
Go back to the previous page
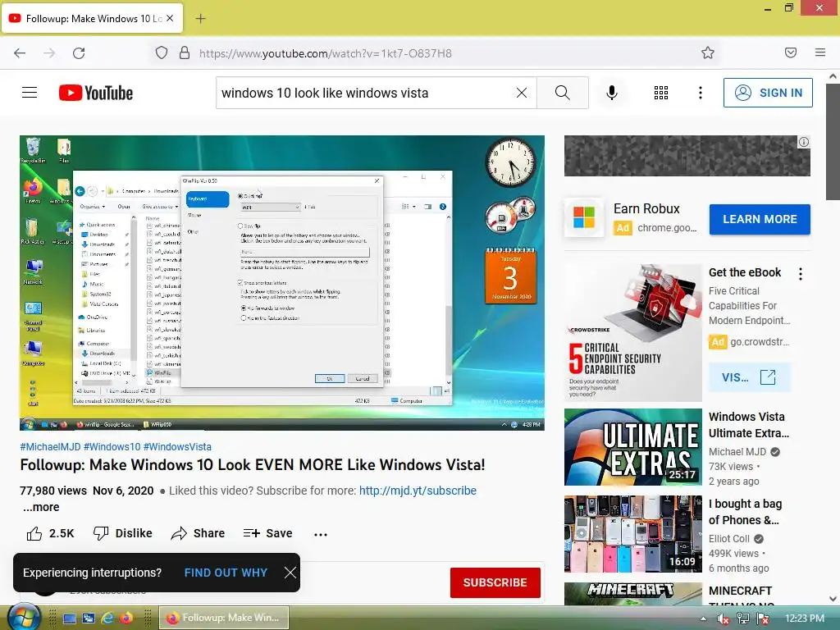(x=20, y=53)
